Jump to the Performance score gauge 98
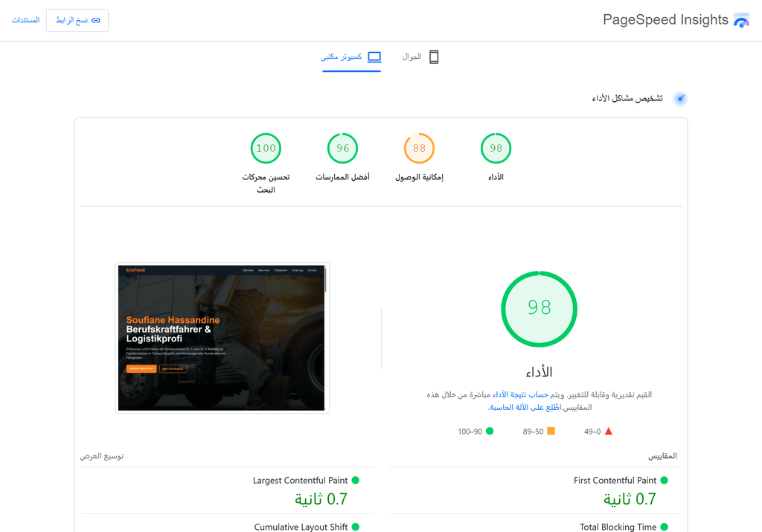The height and width of the screenshot is (532, 762). 496,148
